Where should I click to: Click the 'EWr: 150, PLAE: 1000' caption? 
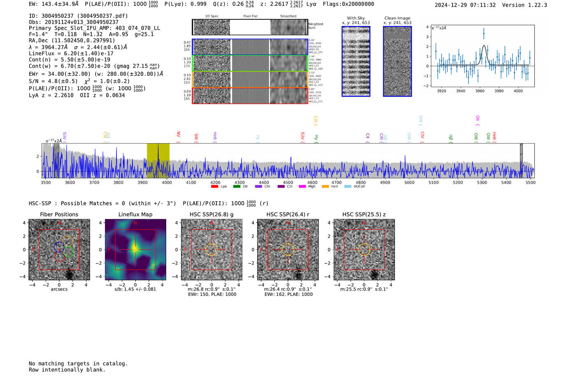pyautogui.click(x=212, y=295)
